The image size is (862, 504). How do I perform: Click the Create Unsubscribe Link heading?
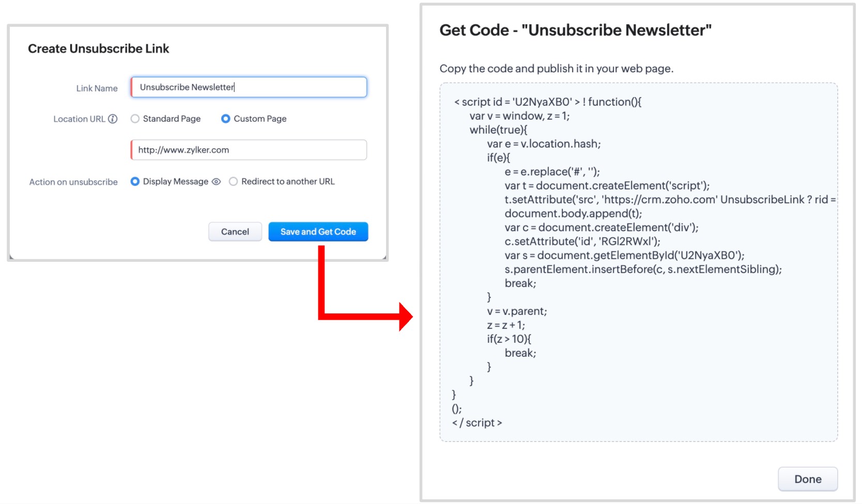tap(98, 49)
